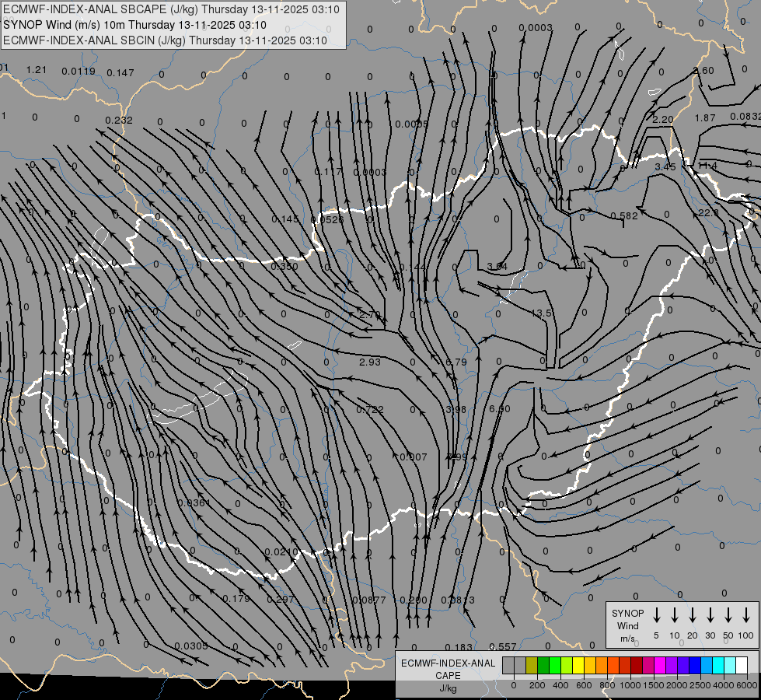Select the 0.722 value on the map
This screenshot has height=700, width=761.
(370, 410)
